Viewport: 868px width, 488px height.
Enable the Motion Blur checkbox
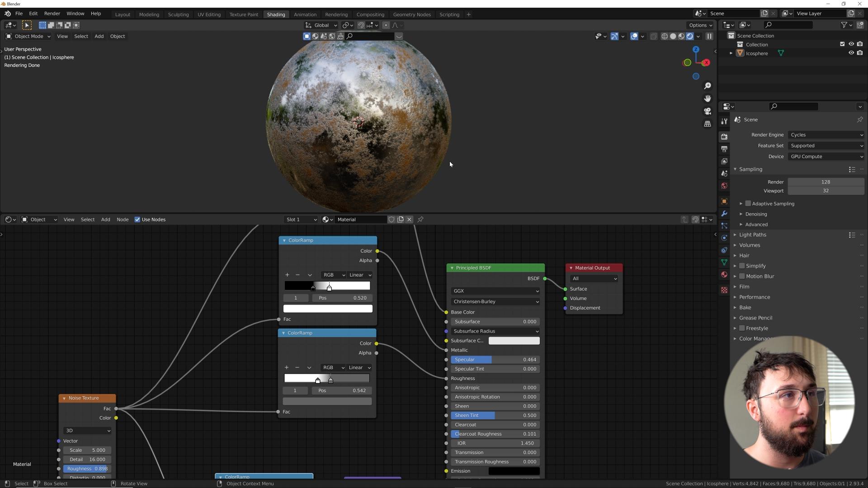click(x=742, y=276)
